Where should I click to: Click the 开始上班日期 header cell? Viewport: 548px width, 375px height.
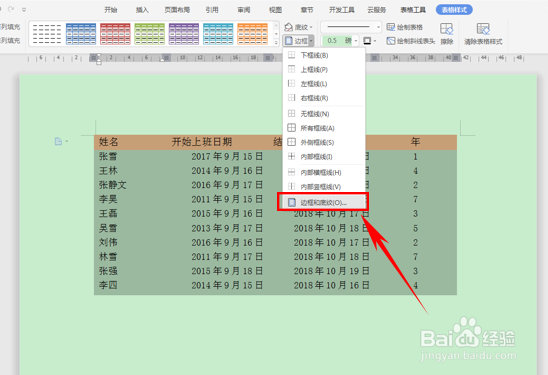click(202, 142)
